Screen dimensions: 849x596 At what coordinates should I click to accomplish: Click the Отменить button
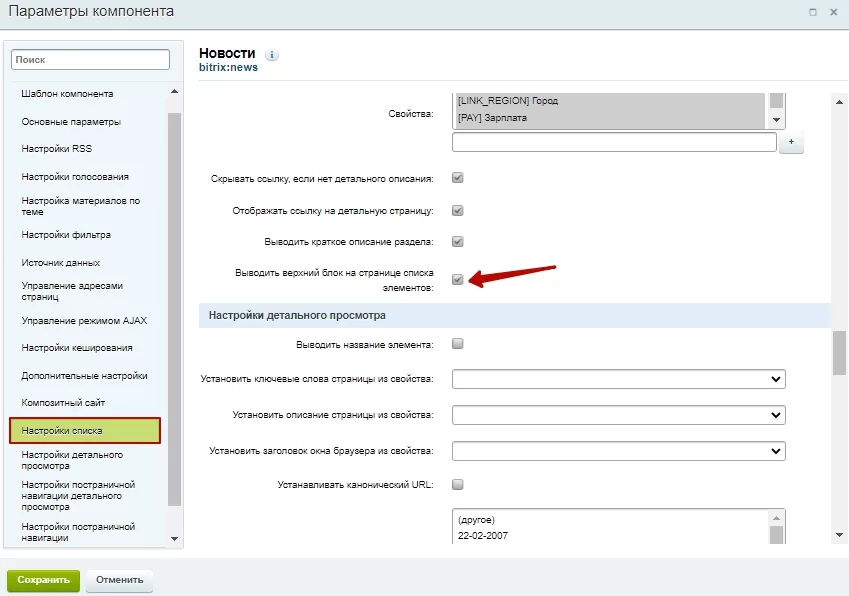point(120,580)
